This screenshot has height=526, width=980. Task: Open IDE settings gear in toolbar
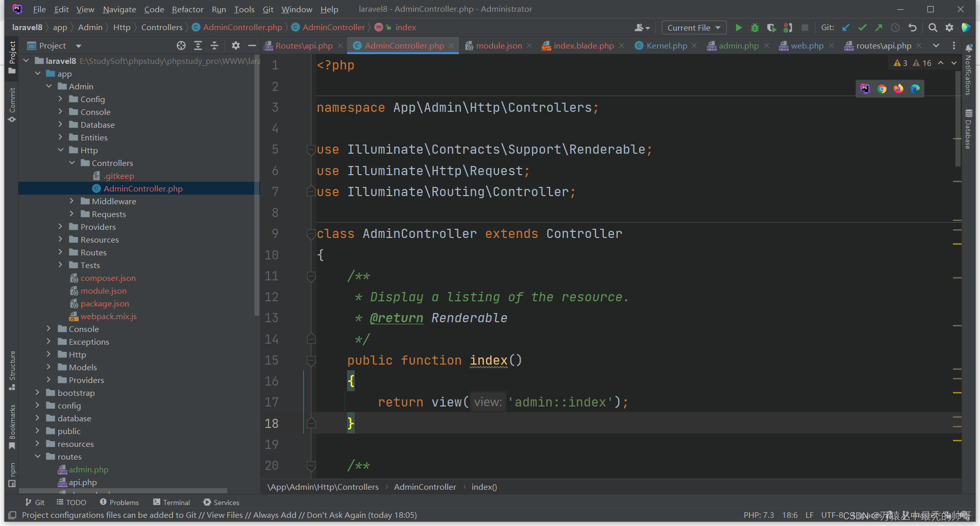[x=949, y=28]
